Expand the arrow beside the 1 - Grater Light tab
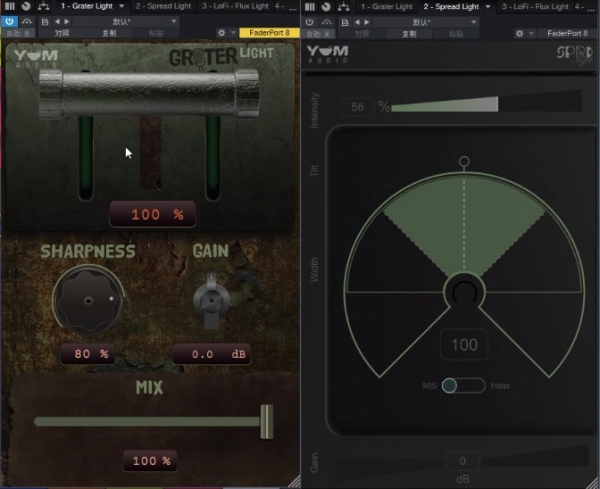Viewport: 600px width, 489px height. click(122, 6)
